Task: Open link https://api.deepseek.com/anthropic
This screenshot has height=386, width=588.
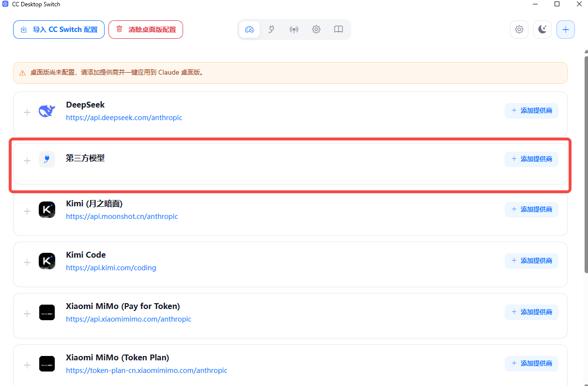Action: click(124, 118)
